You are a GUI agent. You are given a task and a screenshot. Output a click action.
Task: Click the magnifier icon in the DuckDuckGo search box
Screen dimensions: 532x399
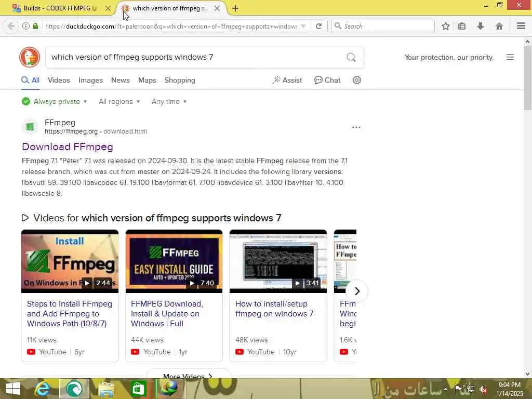click(x=351, y=57)
